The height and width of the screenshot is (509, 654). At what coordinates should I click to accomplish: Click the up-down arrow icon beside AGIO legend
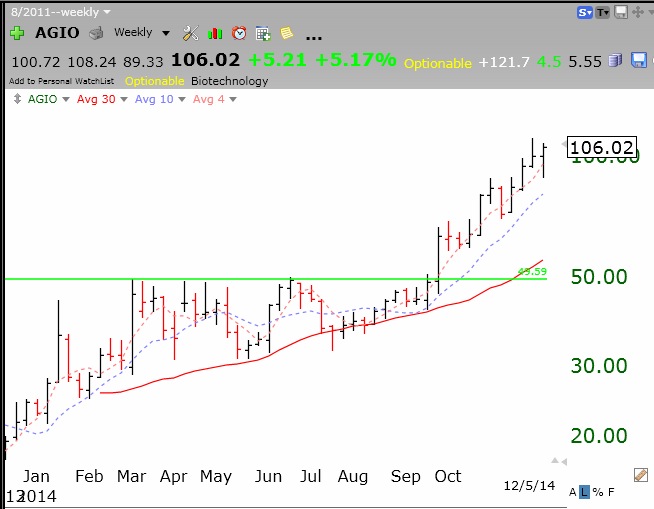click(17, 99)
